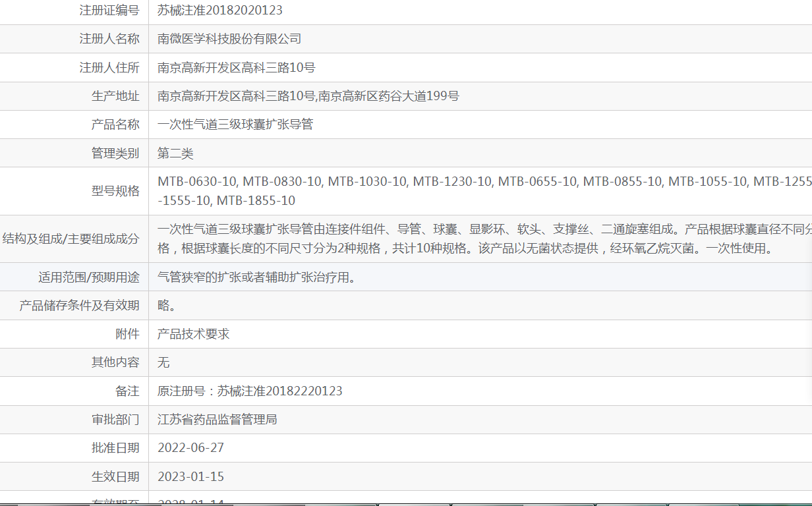Click the "注册人住所" row label
The image size is (812, 506).
[x=109, y=67]
